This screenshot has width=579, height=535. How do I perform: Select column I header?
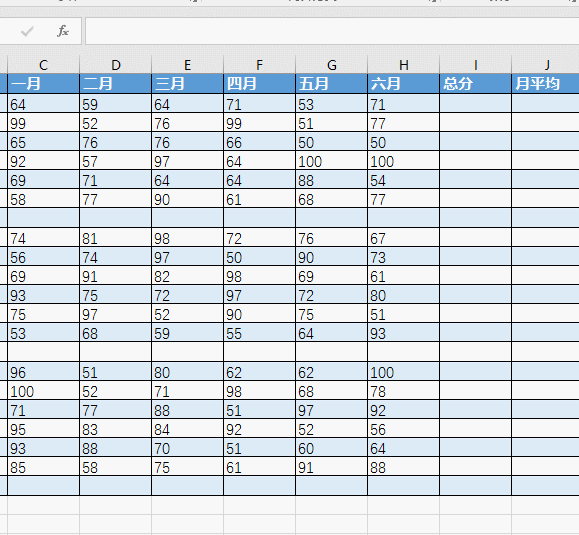point(476,65)
